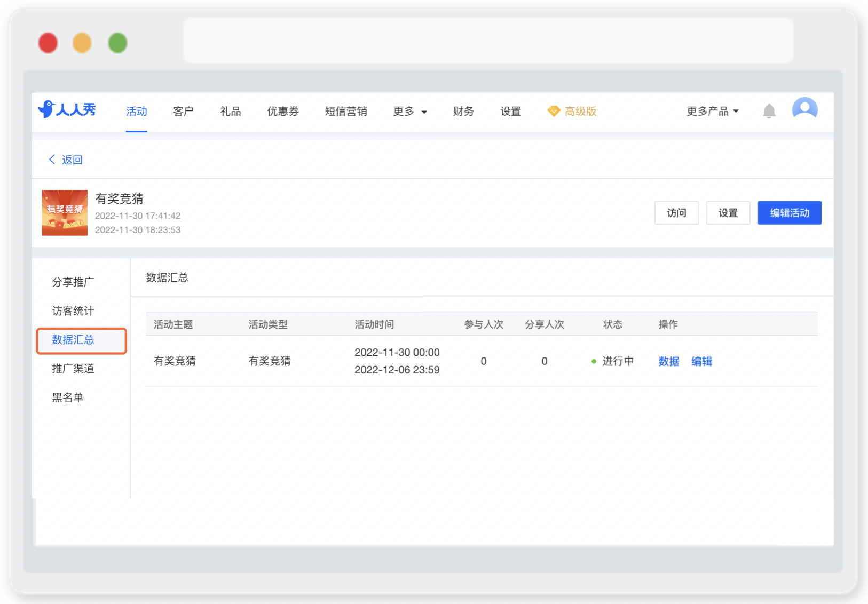The image size is (868, 604).
Task: Click the 活动类型 column header
Action: pyautogui.click(x=268, y=324)
